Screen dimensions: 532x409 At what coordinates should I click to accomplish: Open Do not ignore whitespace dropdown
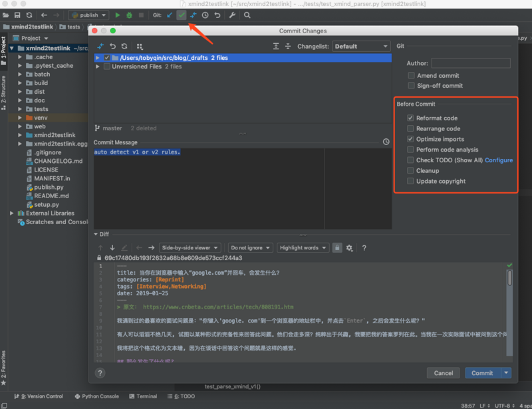[251, 248]
